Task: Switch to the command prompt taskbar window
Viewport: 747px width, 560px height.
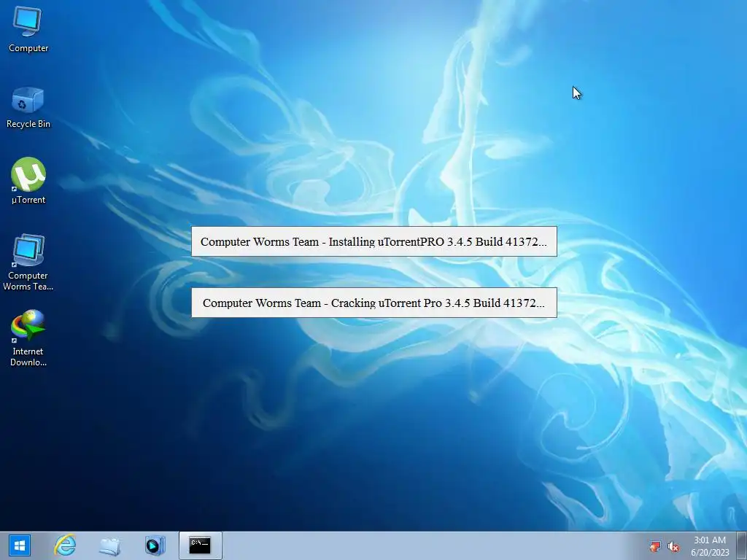Action: [200, 545]
